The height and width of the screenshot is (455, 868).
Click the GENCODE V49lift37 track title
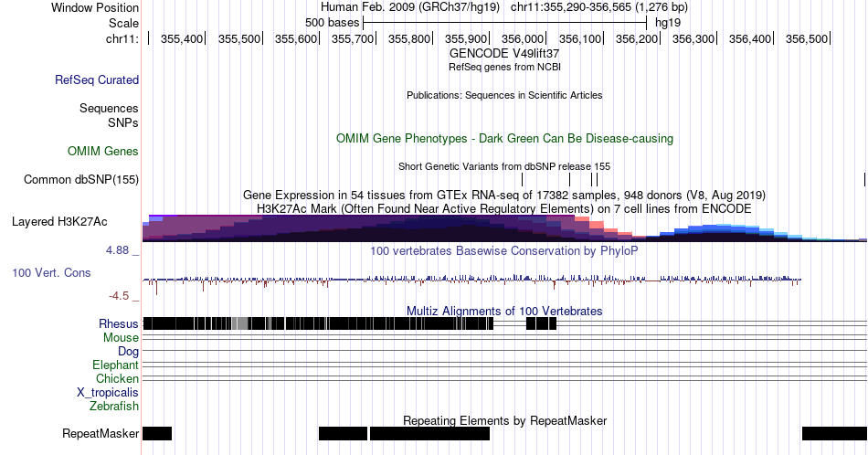504,53
